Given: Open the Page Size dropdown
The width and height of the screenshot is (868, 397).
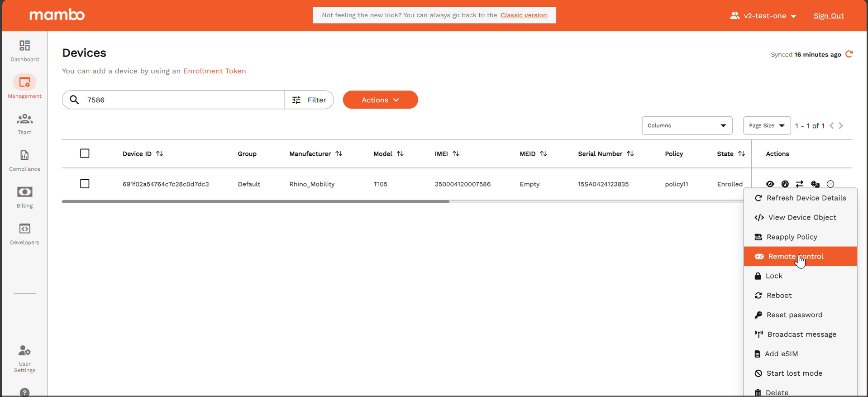Looking at the screenshot, I should [767, 125].
